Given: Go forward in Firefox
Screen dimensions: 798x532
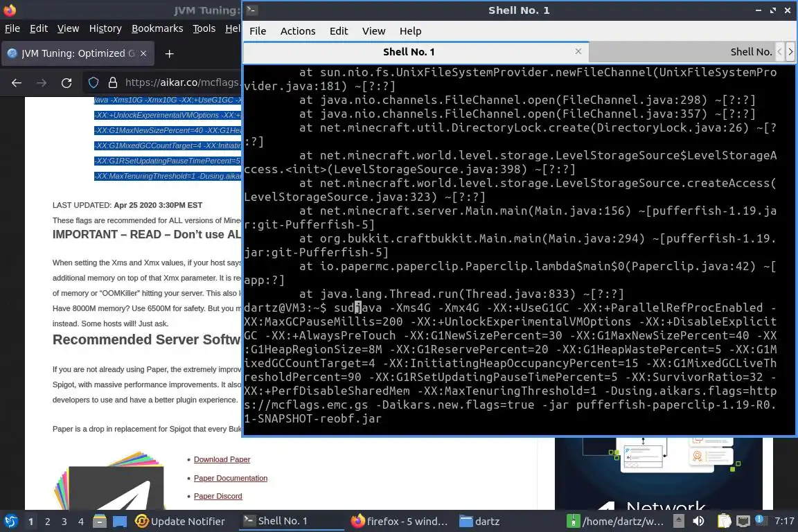Looking at the screenshot, I should click(42, 82).
